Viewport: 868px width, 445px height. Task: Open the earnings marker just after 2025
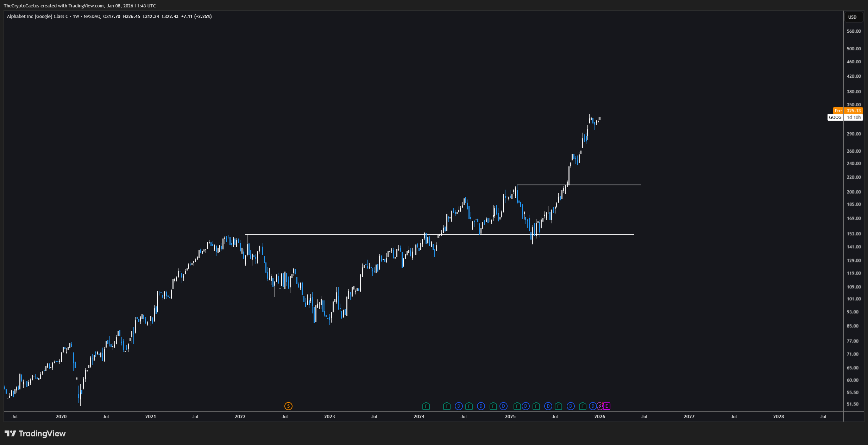517,406
